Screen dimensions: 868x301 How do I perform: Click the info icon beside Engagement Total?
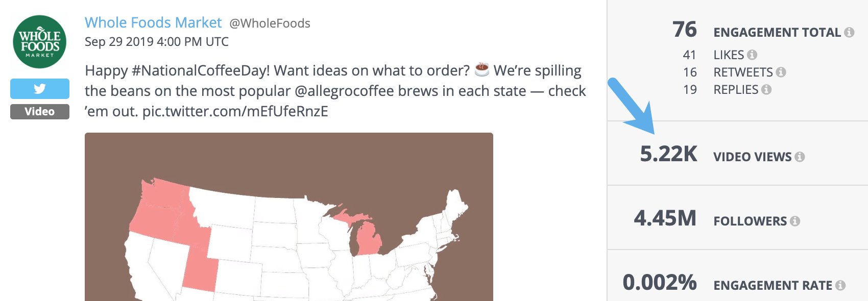[849, 33]
